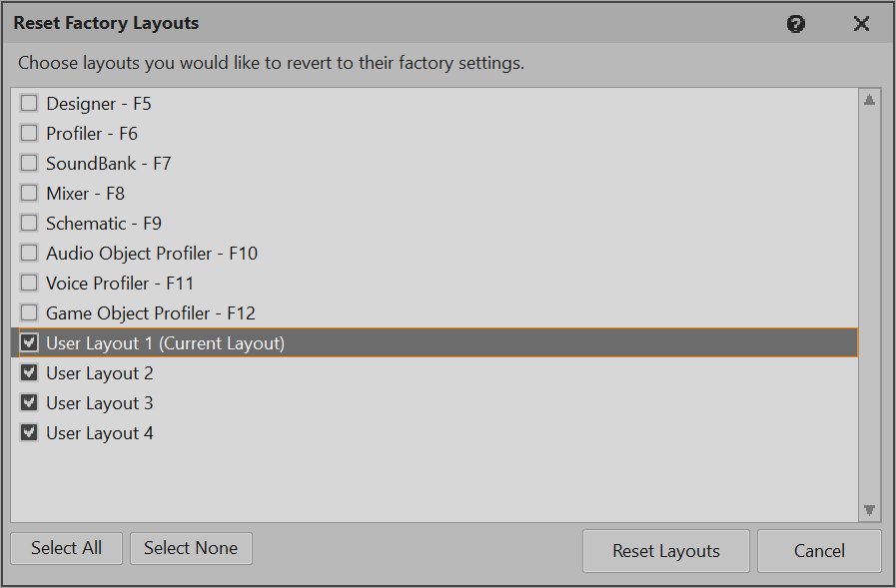Check the Mixer - F8 layout box
Image resolution: width=896 pixels, height=588 pixels.
(x=29, y=193)
